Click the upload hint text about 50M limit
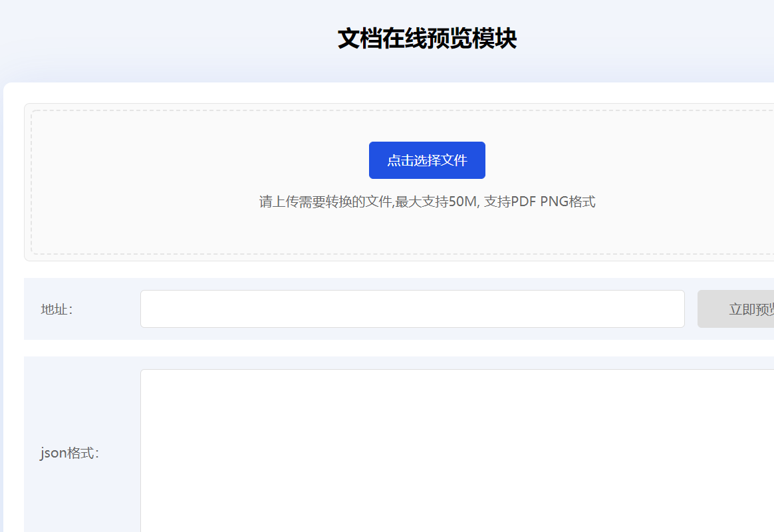 click(x=426, y=201)
